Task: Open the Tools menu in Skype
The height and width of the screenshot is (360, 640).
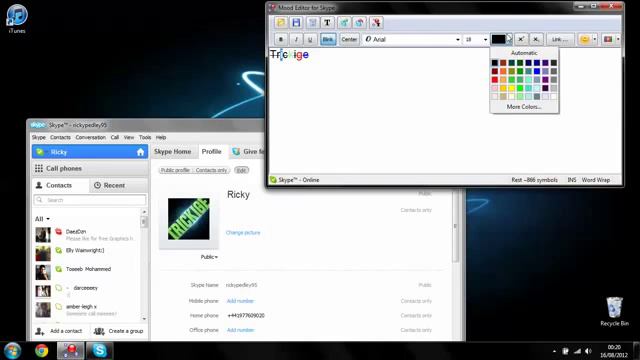Action: click(145, 138)
